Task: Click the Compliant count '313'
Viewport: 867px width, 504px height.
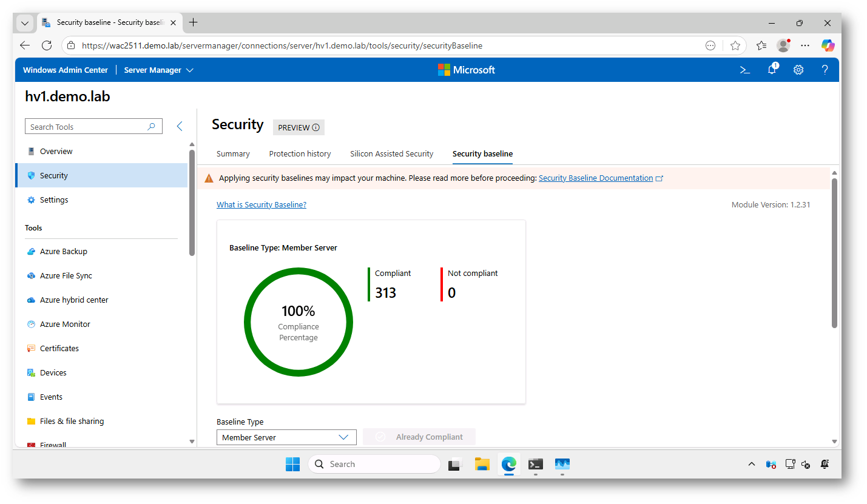Action: (x=385, y=293)
